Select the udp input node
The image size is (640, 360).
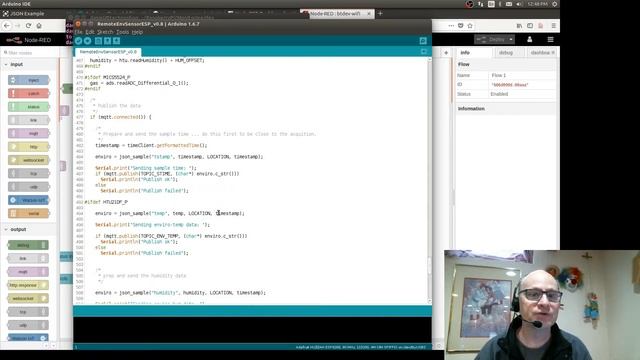coord(29,187)
